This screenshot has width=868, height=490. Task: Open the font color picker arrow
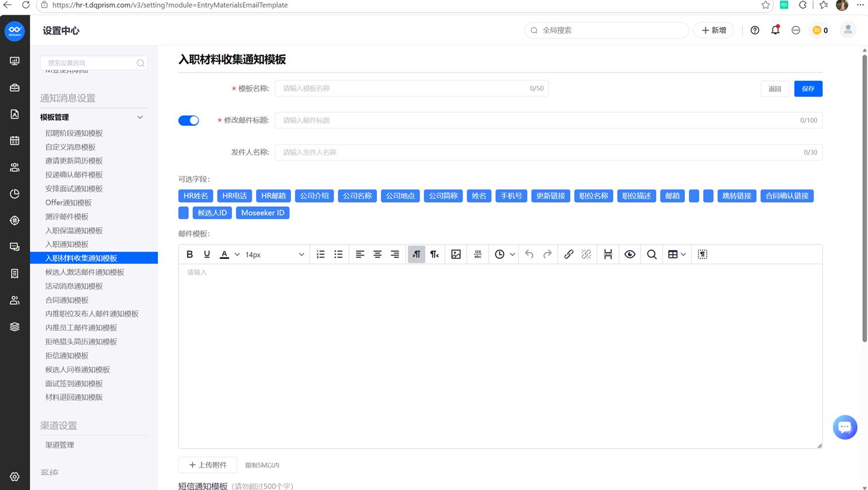pos(237,254)
